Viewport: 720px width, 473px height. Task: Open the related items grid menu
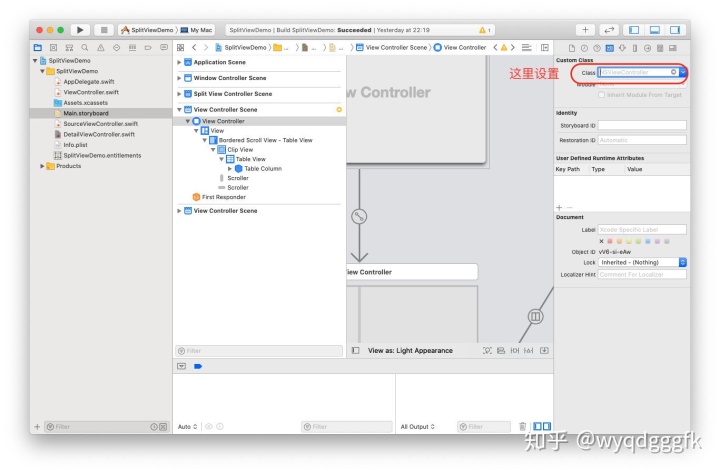(180, 47)
